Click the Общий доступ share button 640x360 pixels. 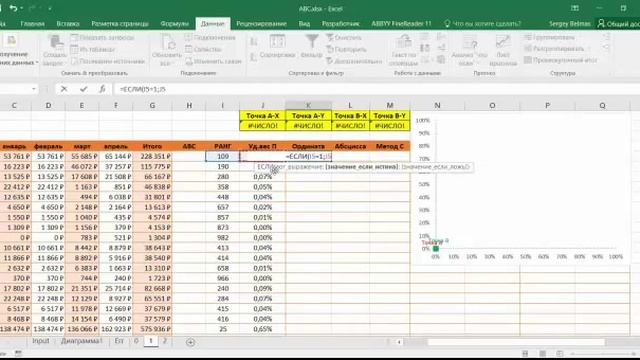(x=619, y=24)
